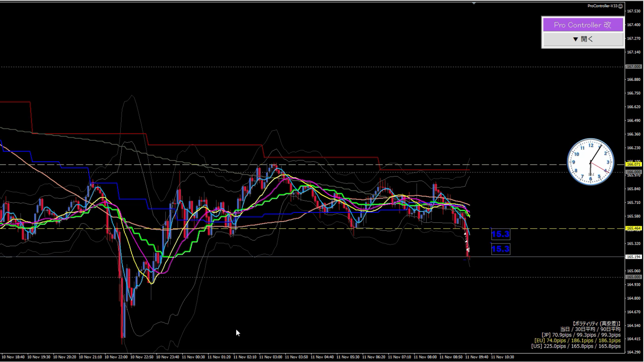644x362 pixels.
Task: Select the upper 15.3 pips label box
Action: point(501,234)
